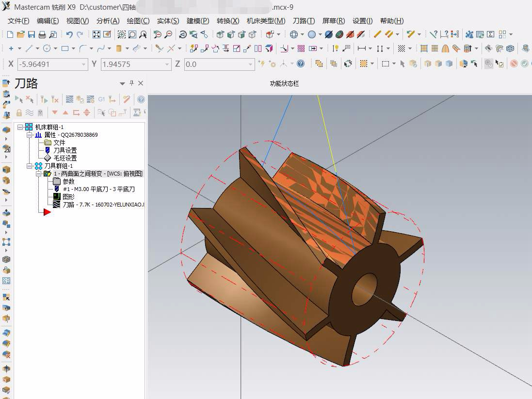This screenshot has width=532, height=399.
Task: Collapse the 机床群组-1 tree node
Action: point(20,127)
